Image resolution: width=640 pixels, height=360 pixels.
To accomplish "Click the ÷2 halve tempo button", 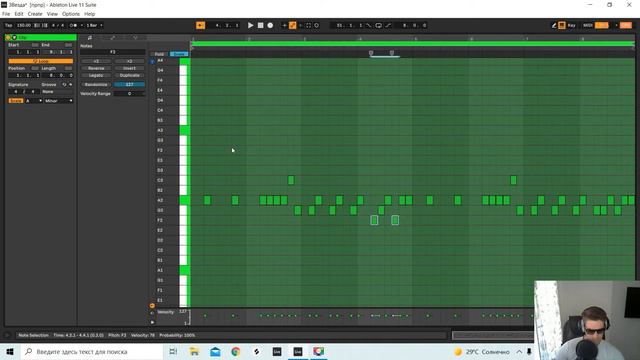I will point(96,61).
